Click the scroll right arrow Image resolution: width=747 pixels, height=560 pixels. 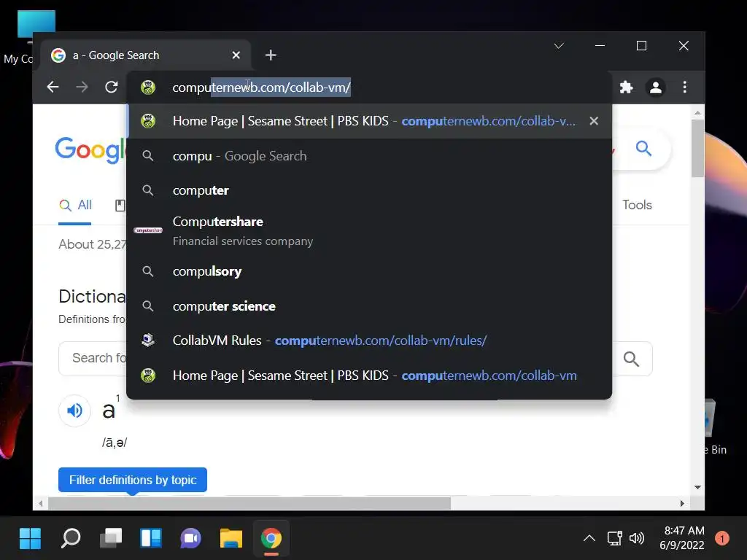click(x=682, y=503)
